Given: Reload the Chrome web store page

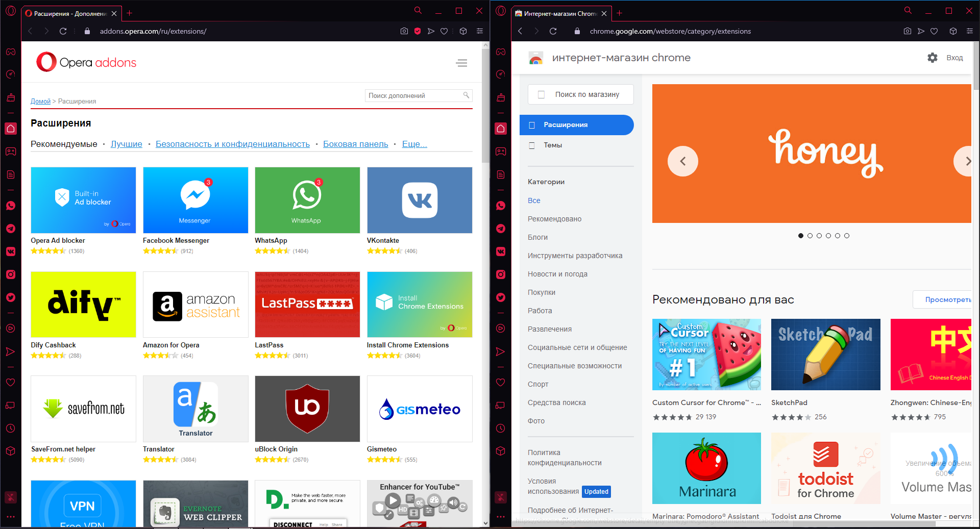Looking at the screenshot, I should pyautogui.click(x=553, y=31).
